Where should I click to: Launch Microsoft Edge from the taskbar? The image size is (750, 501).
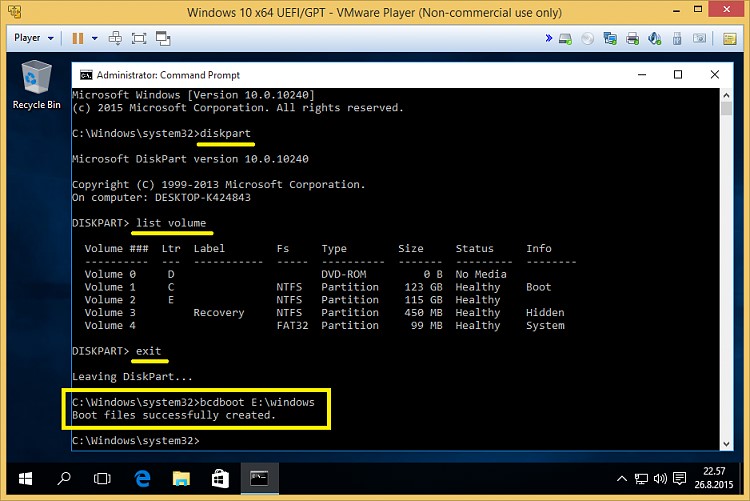point(141,478)
